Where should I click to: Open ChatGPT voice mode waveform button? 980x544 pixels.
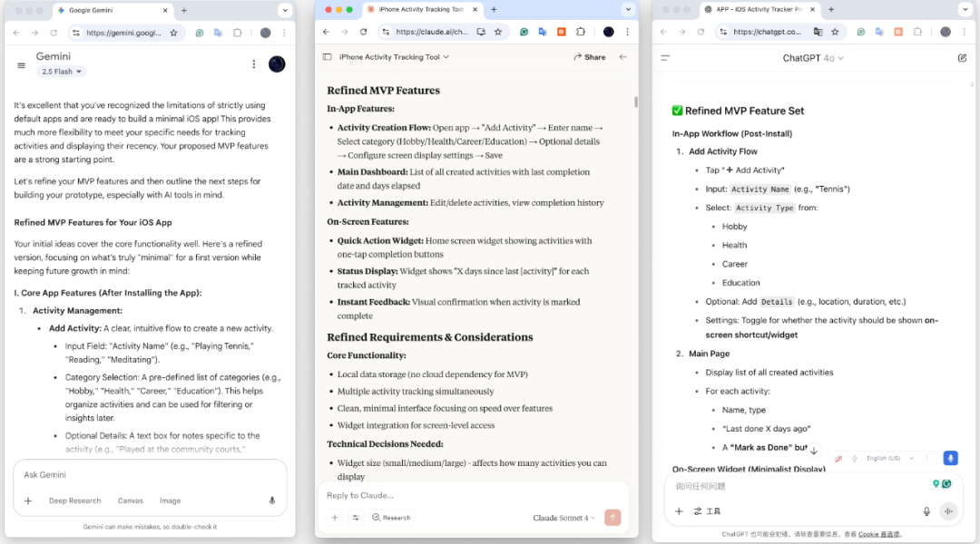point(948,511)
